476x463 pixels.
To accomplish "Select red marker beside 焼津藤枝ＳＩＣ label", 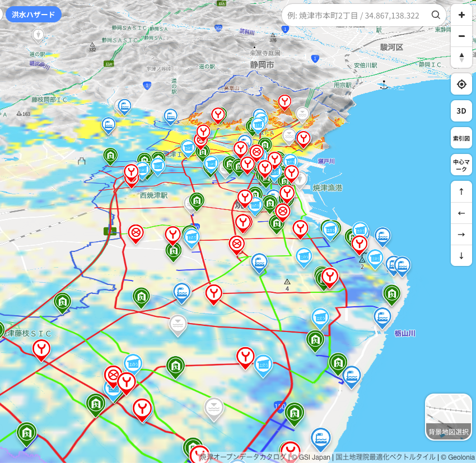I will point(41,349).
